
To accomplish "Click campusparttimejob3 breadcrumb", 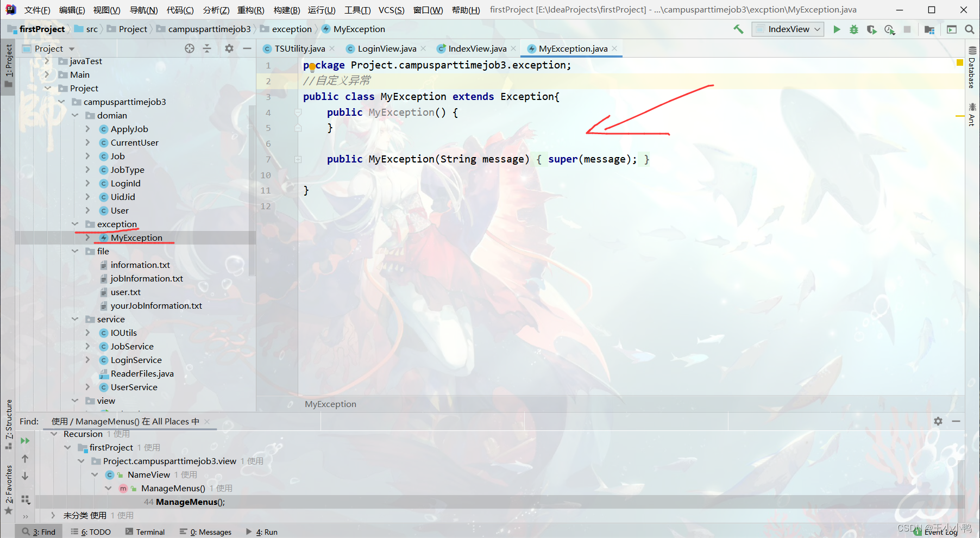I will (209, 29).
